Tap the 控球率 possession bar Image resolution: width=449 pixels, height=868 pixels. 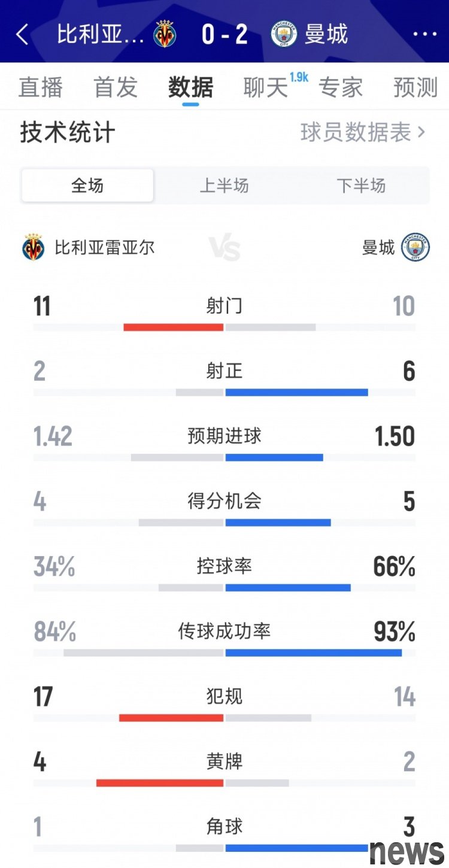[224, 587]
